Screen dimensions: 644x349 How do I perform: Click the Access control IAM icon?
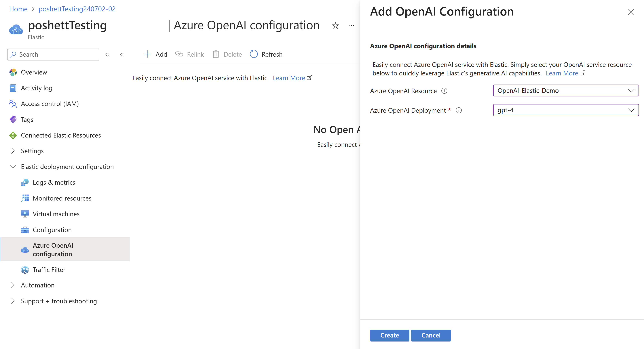[x=12, y=103]
